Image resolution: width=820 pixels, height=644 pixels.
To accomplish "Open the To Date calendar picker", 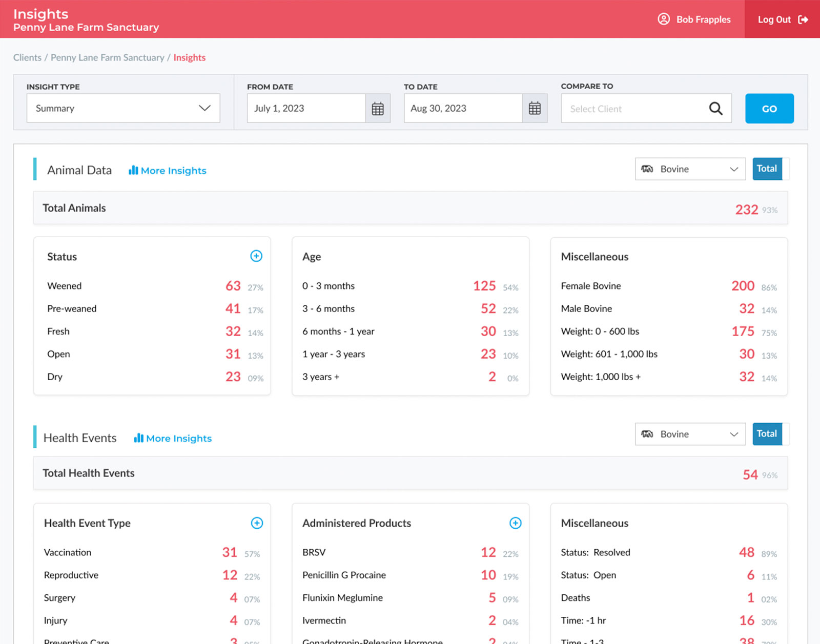I will point(535,109).
